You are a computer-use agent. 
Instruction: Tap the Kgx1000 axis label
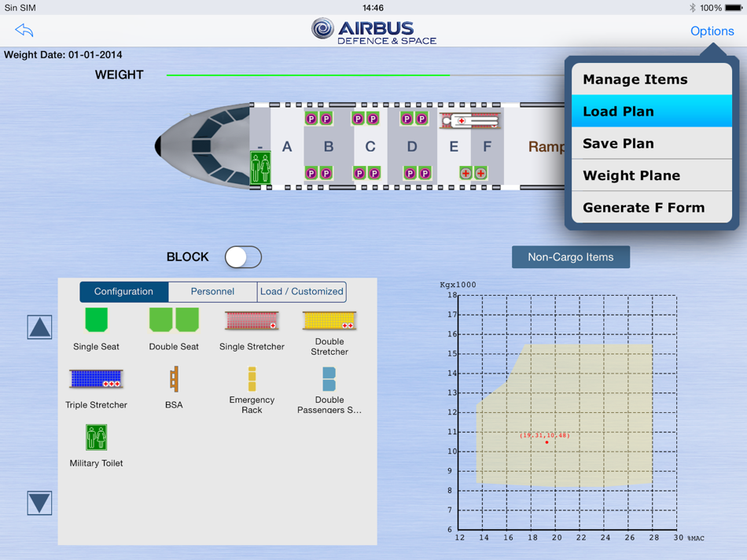[x=458, y=285]
